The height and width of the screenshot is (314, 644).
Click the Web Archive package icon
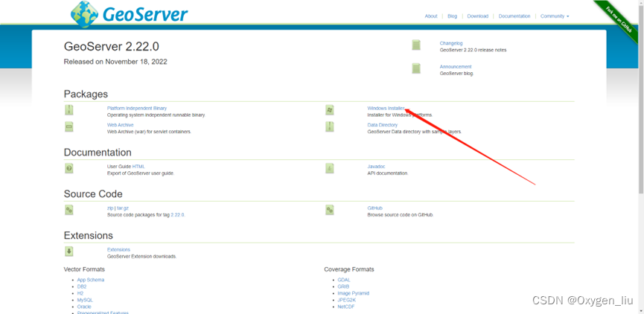(69, 126)
